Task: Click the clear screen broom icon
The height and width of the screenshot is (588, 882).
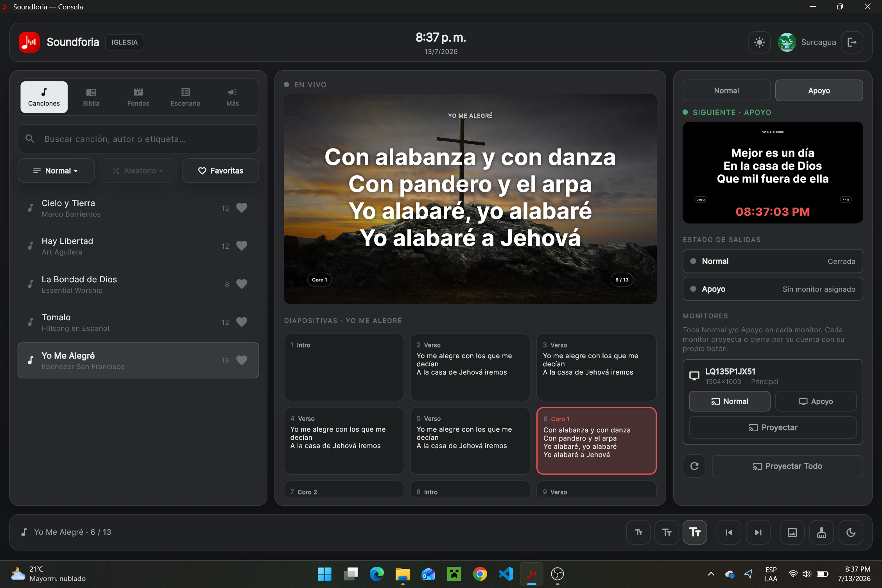Action: click(x=821, y=532)
